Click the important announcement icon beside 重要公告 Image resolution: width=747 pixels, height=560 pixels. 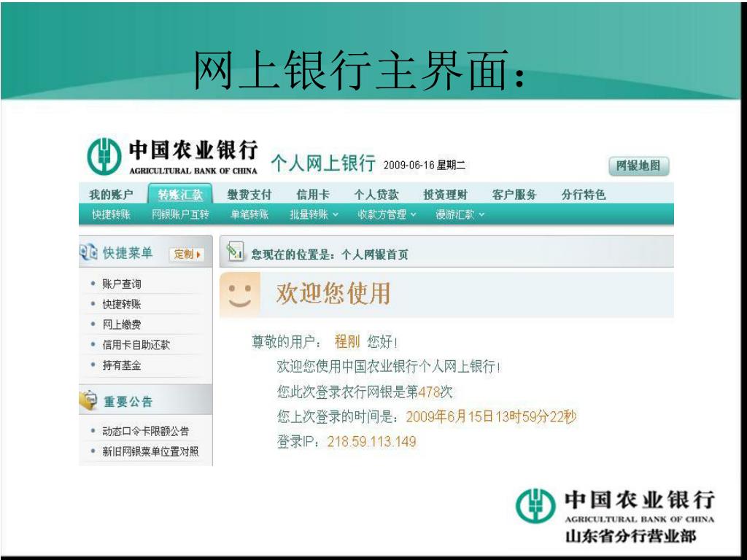88,400
